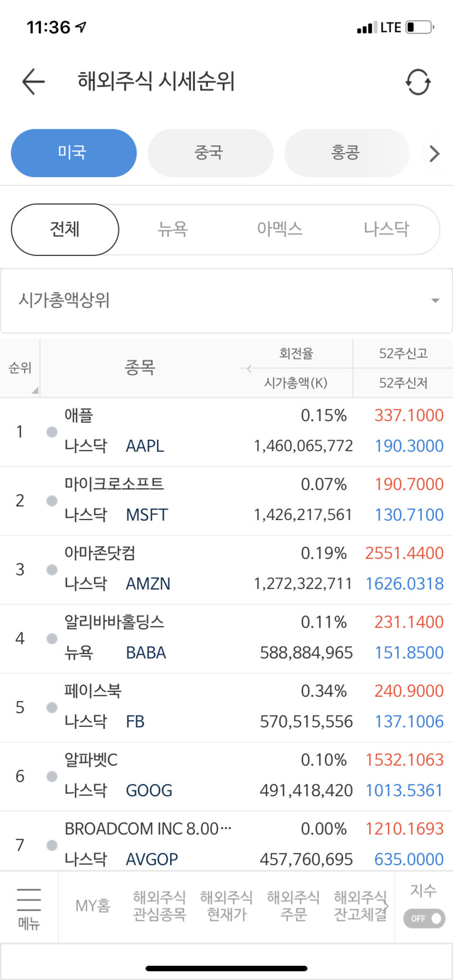
Task: Open 해외주식 주문 page
Action: 293,906
